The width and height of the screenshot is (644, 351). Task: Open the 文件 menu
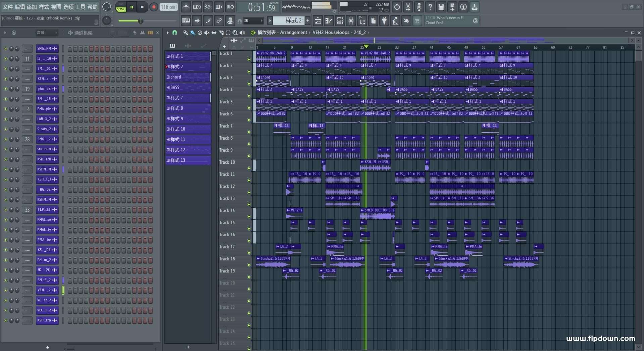(x=7, y=7)
